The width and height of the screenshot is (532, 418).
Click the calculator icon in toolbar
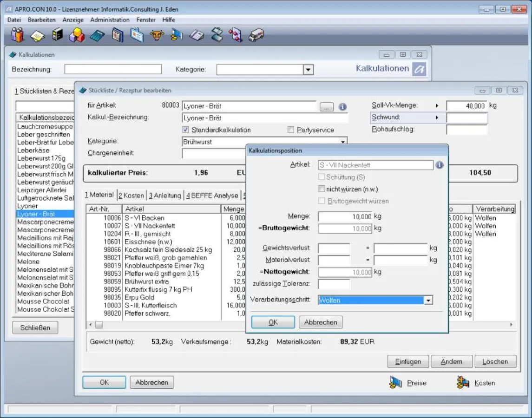97,35
